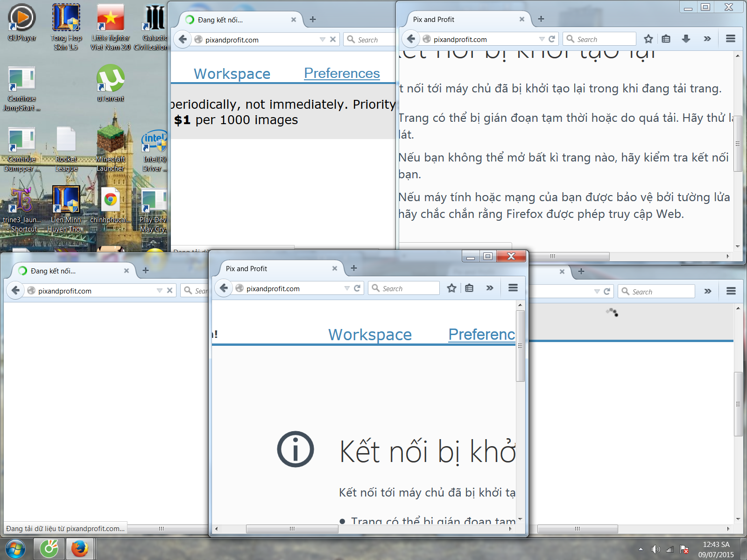Viewport: 747px width, 560px height.
Task: Click the Cốc Cốc browser taskbar button
Action: click(49, 548)
